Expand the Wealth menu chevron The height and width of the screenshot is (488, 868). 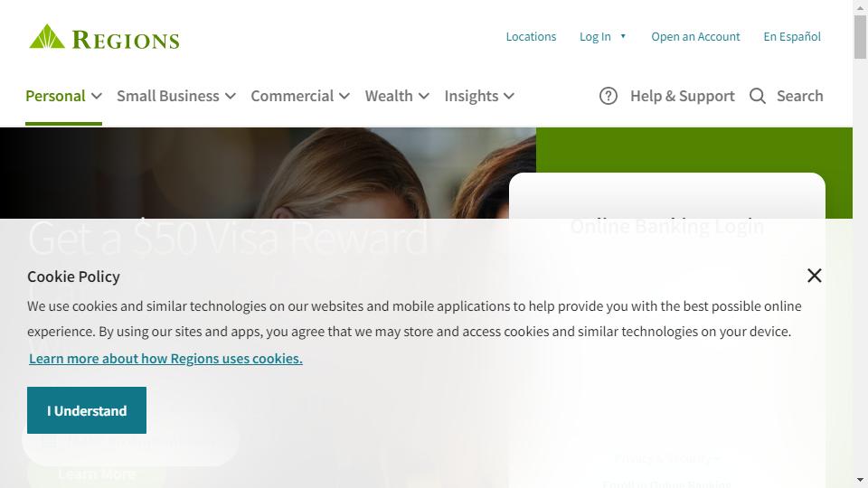coord(423,97)
